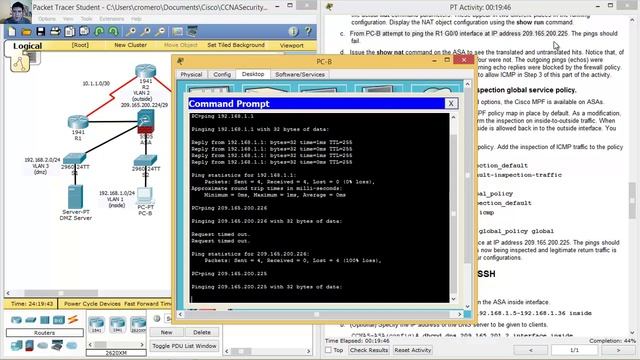Open the Options menu
640x360 pixels.
pos(47,19)
